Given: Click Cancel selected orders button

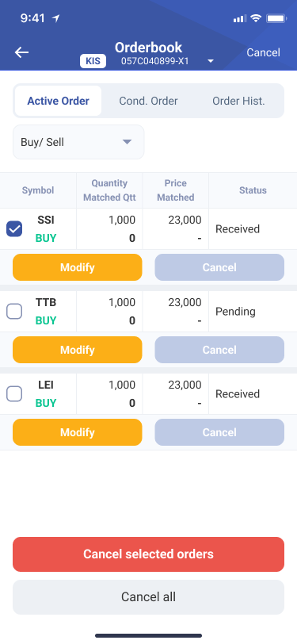Looking at the screenshot, I should (x=149, y=554).
